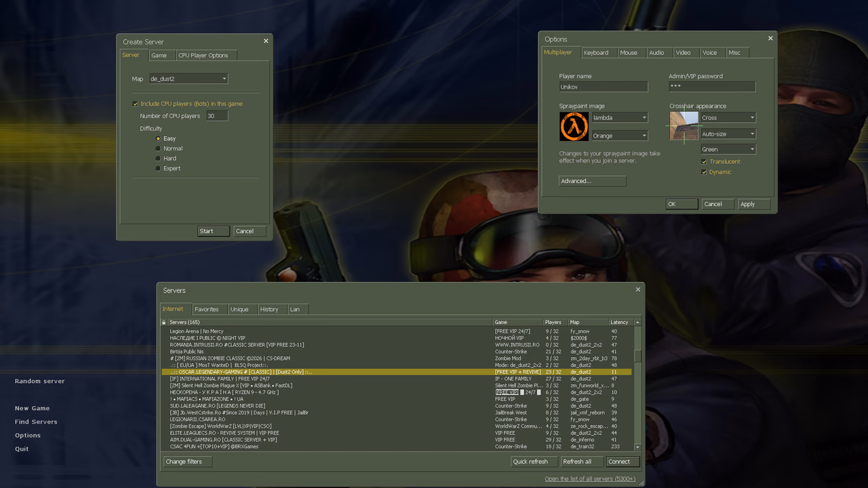Click Start in Create Server window
This screenshot has height=488, width=868.
[x=213, y=231]
